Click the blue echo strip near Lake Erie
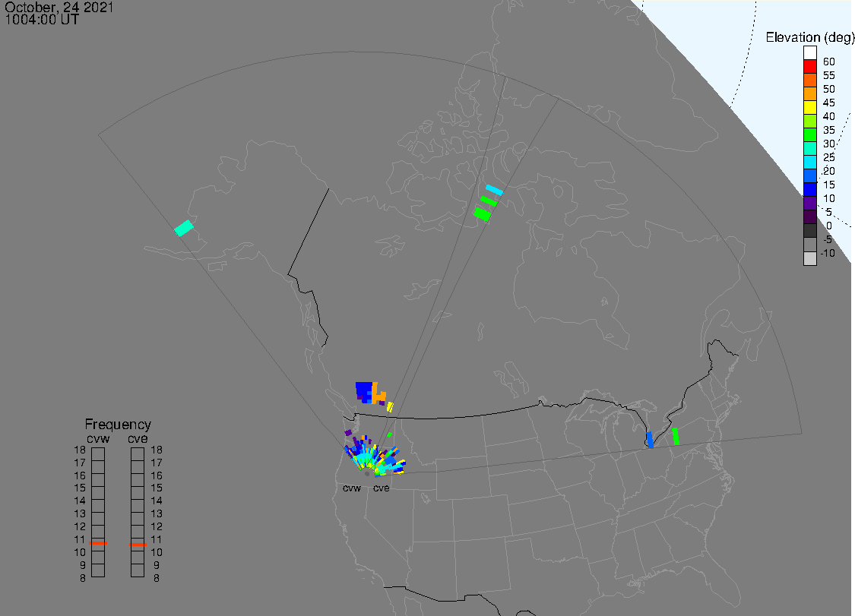This screenshot has width=855, height=616. tap(650, 440)
